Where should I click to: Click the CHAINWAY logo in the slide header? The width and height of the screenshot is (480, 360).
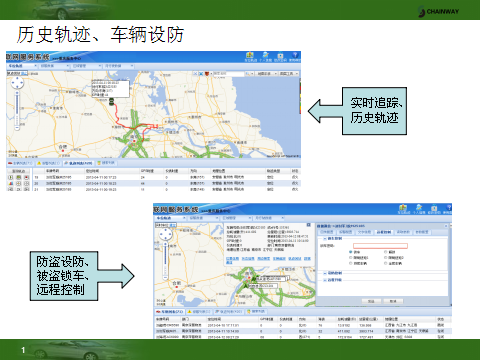[x=439, y=11]
